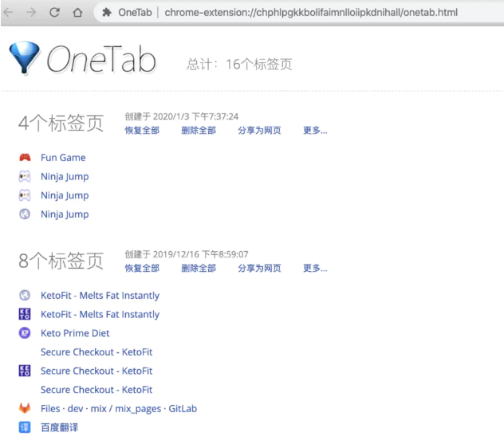Click the Baidu Translate favicon
This screenshot has height=440, width=504.
coord(25,428)
